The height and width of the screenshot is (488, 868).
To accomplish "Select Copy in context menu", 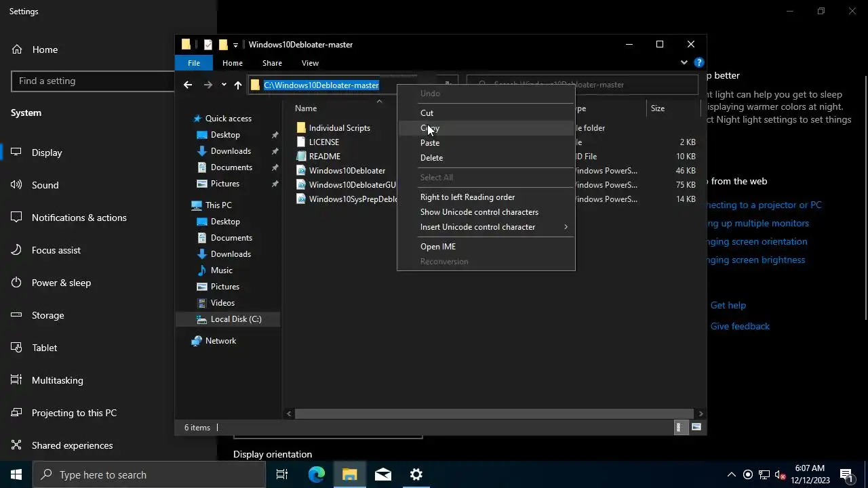I will tap(486, 128).
